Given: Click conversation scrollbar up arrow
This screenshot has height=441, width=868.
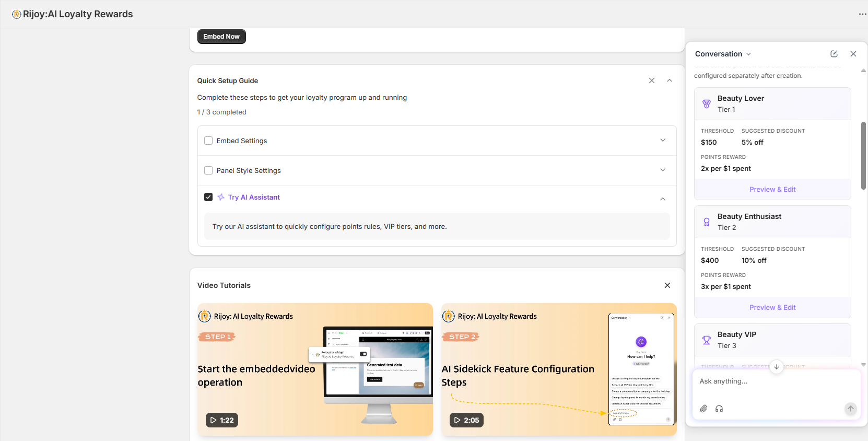Looking at the screenshot, I should point(863,71).
